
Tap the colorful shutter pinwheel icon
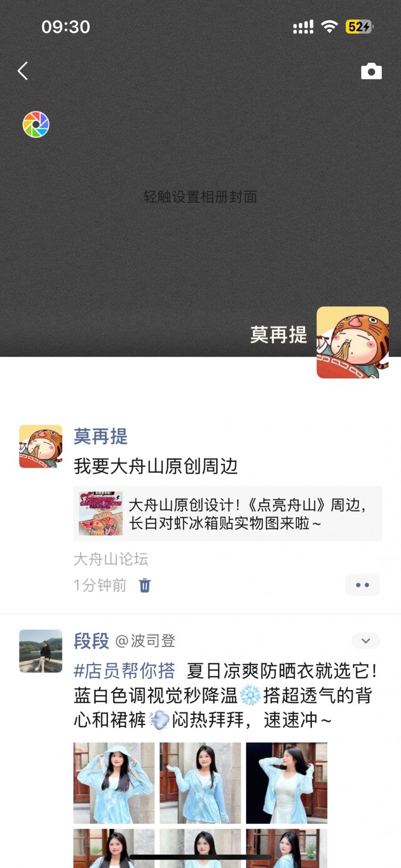pos(36,125)
